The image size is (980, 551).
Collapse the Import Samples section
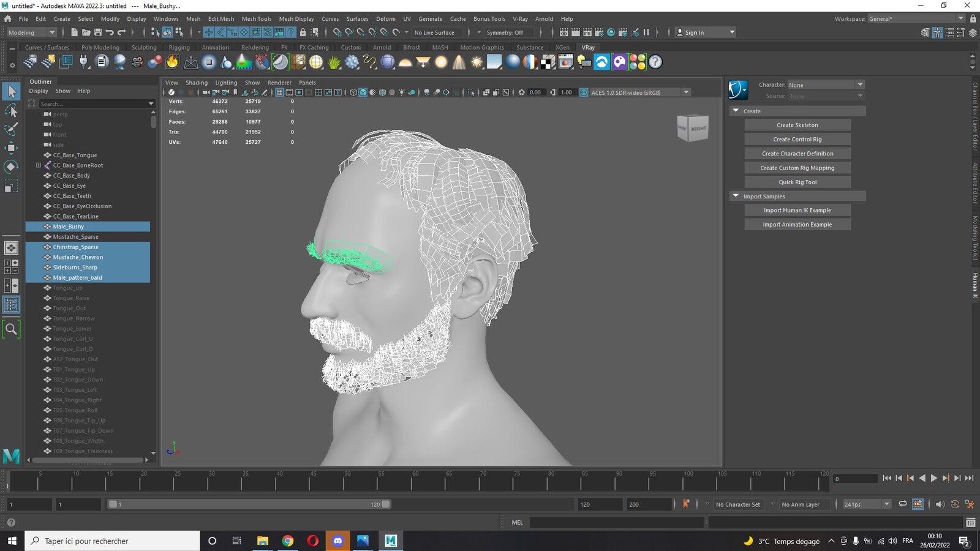736,196
